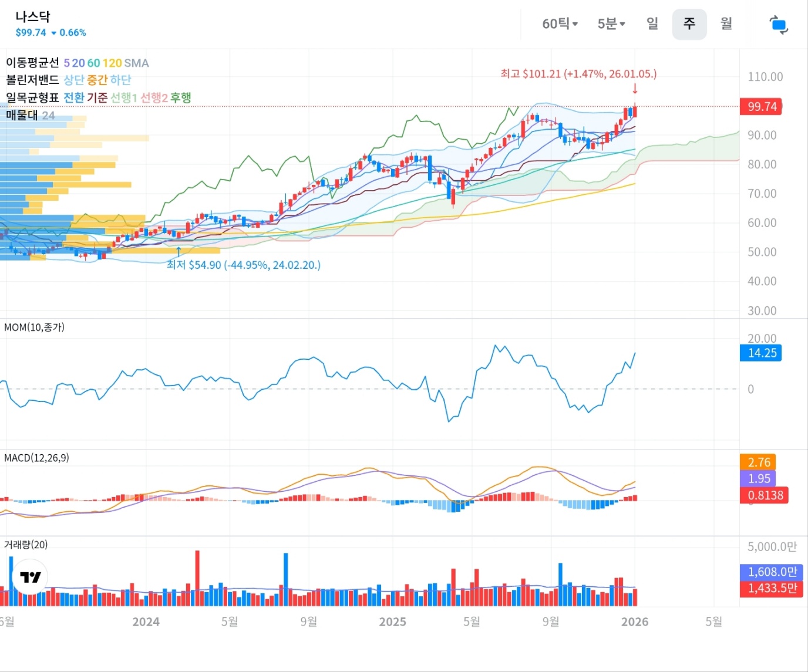Image resolution: width=808 pixels, height=672 pixels.
Task: Toggle the 볼린저밴드 Bollinger band legend
Action: coord(32,80)
